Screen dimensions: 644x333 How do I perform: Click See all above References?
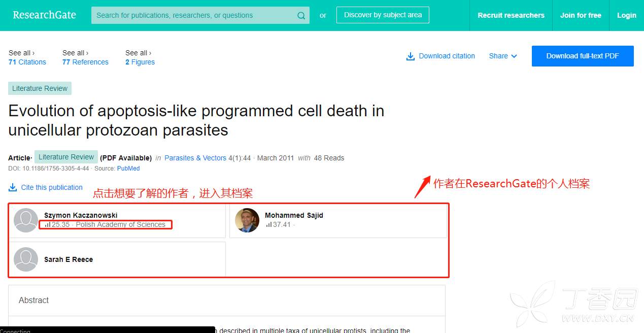[x=75, y=53]
